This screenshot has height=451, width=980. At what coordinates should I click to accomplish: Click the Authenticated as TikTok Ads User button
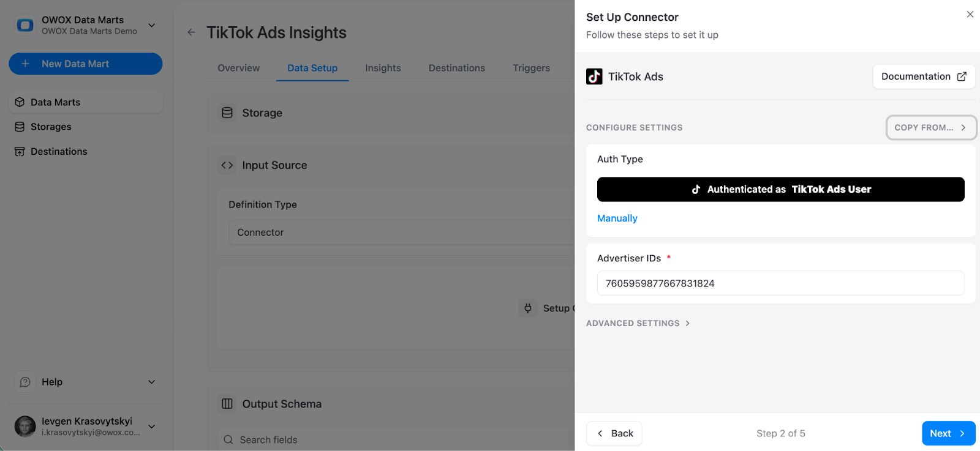780,189
